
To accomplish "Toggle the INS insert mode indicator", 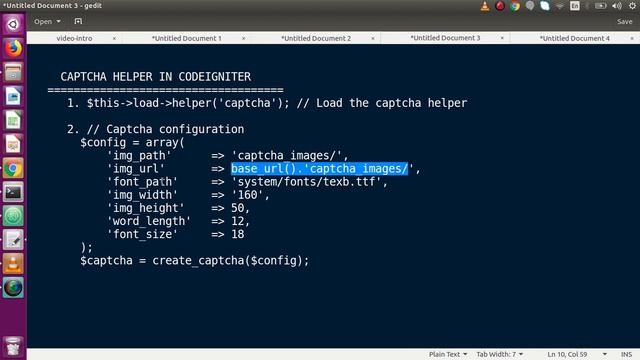I will point(627,354).
